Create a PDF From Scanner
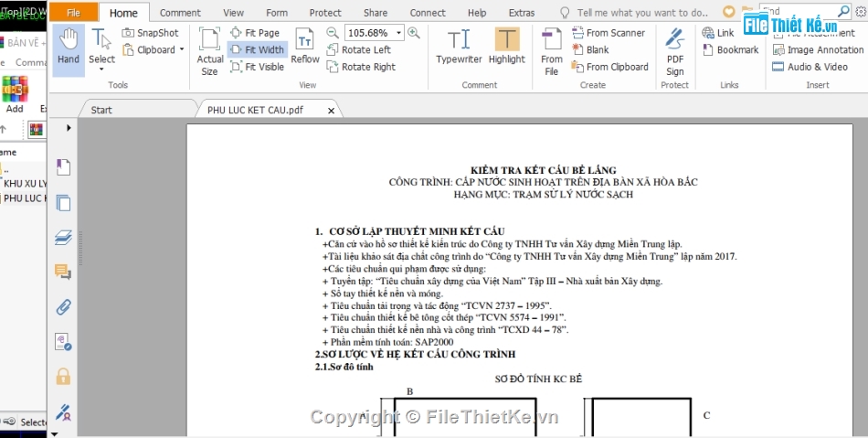This screenshot has height=438, width=868. (x=609, y=33)
